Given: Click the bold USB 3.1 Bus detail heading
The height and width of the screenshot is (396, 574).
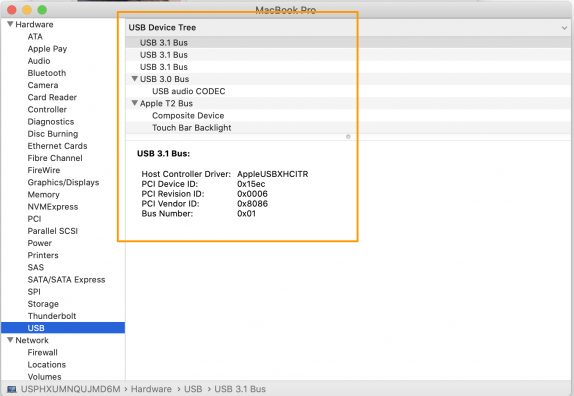Looking at the screenshot, I should coord(163,154).
